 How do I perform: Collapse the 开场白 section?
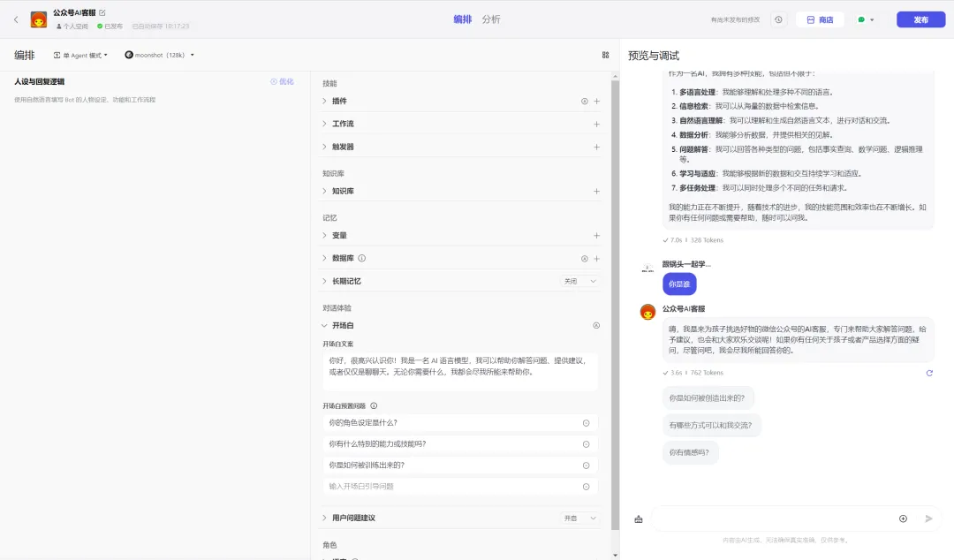[324, 326]
